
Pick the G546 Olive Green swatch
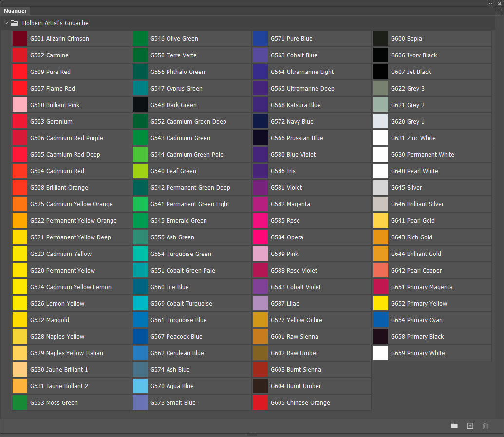(x=140, y=39)
